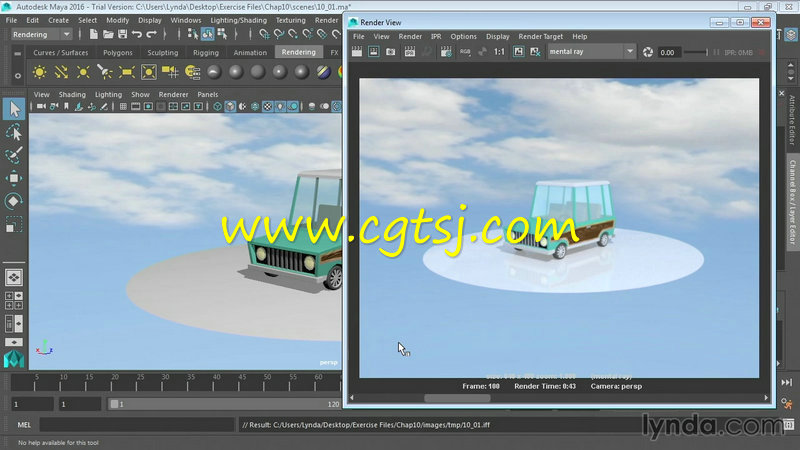The width and height of the screenshot is (800, 450).
Task: Toggle snap to grids magnet
Action: coord(264,34)
